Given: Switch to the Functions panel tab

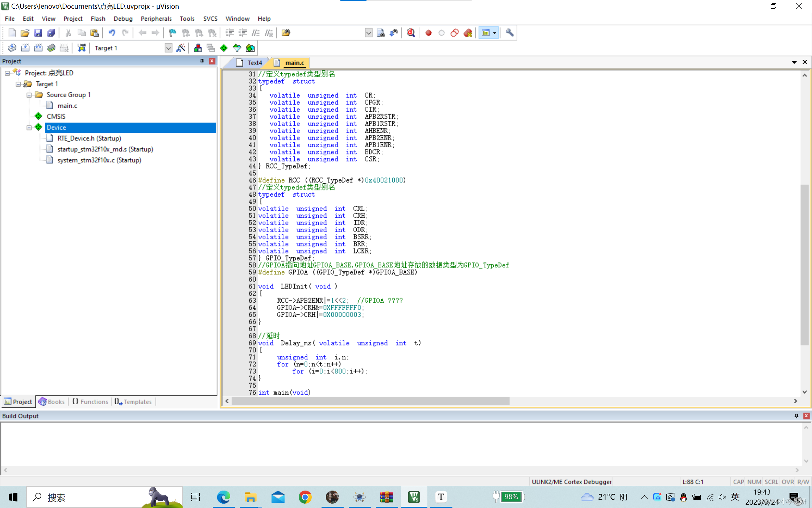Looking at the screenshot, I should point(90,402).
